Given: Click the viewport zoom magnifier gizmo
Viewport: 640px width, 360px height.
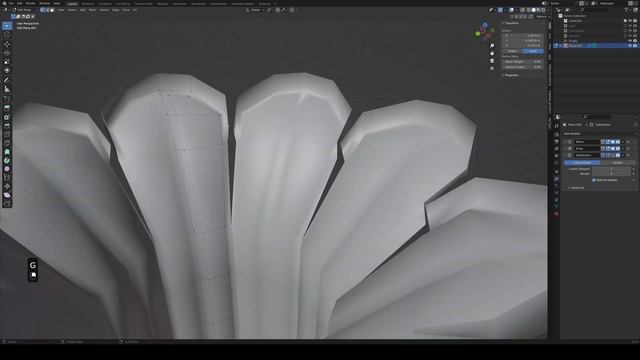Looking at the screenshot, I should click(492, 46).
